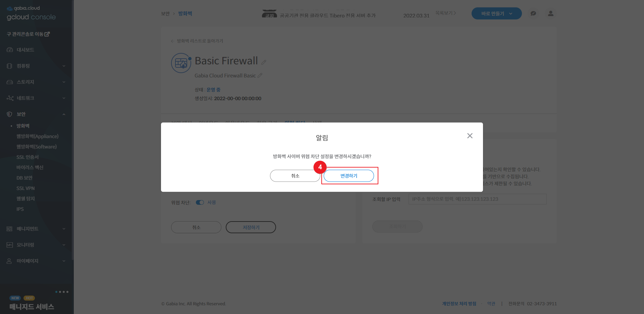
Task: Click the 대시보드 dashboard icon in sidebar
Action: click(10, 50)
